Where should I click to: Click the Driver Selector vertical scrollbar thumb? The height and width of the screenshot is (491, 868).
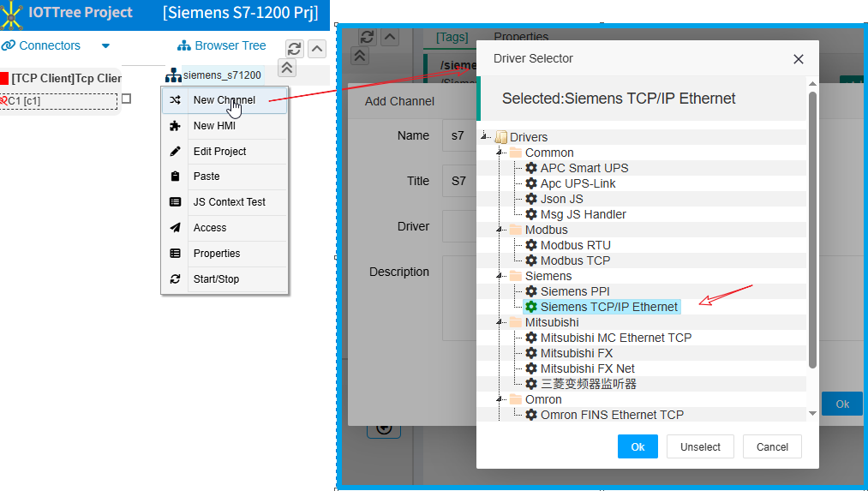(x=812, y=230)
